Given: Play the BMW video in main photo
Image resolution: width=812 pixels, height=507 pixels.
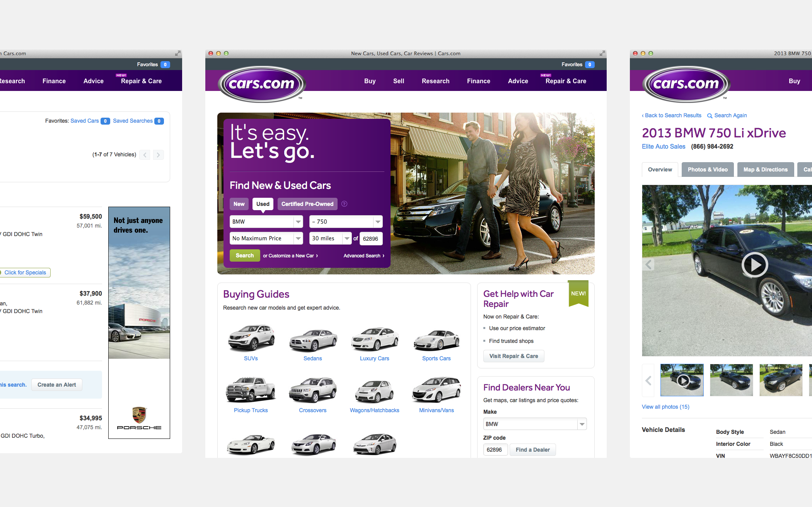Looking at the screenshot, I should coord(754,265).
